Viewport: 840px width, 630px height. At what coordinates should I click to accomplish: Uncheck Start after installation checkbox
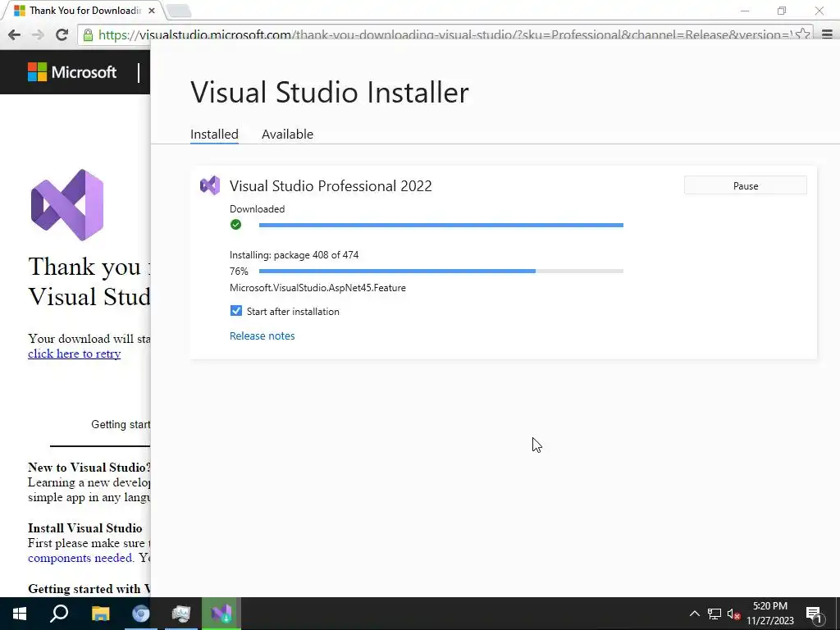tap(235, 311)
